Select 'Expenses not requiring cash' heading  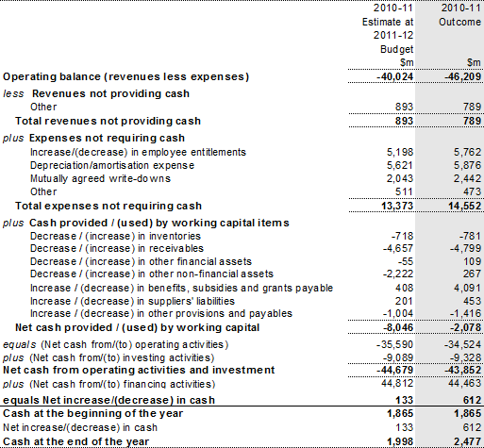tap(107, 138)
